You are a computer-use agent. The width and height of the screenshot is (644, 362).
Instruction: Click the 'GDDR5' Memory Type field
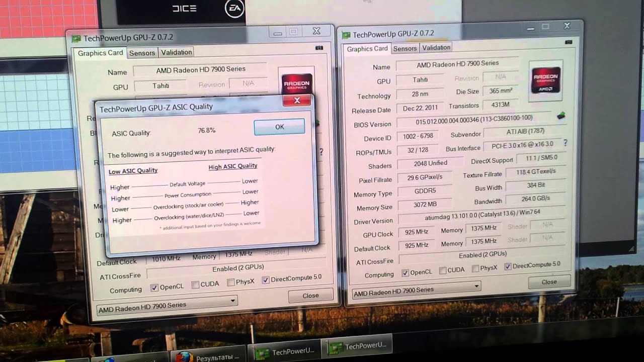(x=425, y=191)
